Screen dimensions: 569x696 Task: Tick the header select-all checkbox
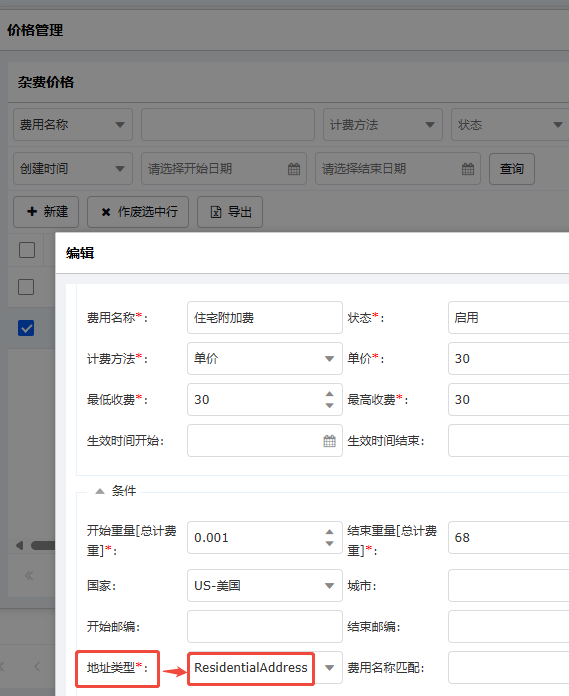[x=27, y=250]
